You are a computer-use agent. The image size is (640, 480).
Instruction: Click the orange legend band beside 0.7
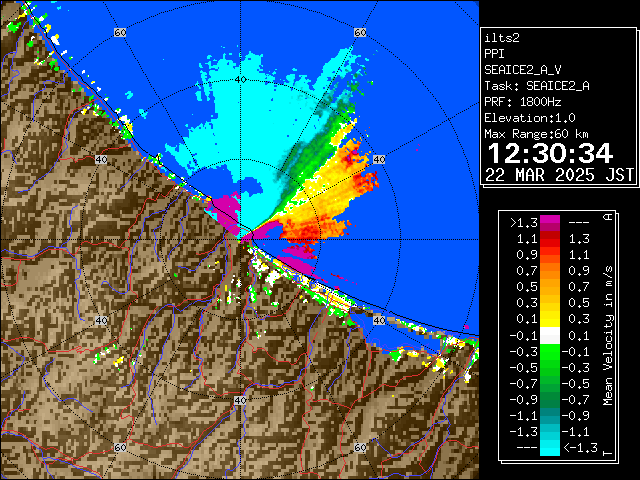pyautogui.click(x=550, y=271)
